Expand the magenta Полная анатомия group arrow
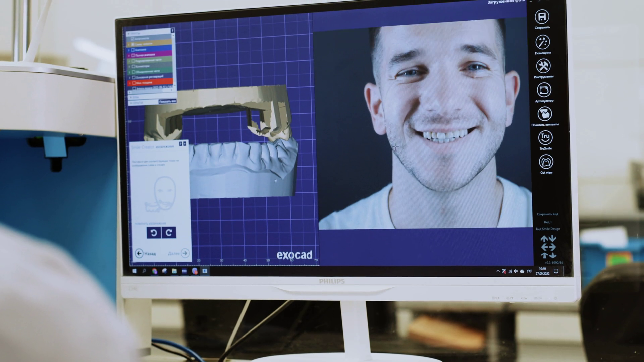Image resolution: width=644 pixels, height=362 pixels. 129,56
